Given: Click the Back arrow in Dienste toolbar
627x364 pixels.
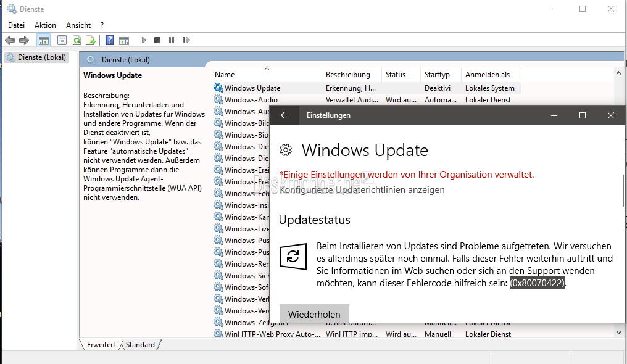Looking at the screenshot, I should coord(10,40).
